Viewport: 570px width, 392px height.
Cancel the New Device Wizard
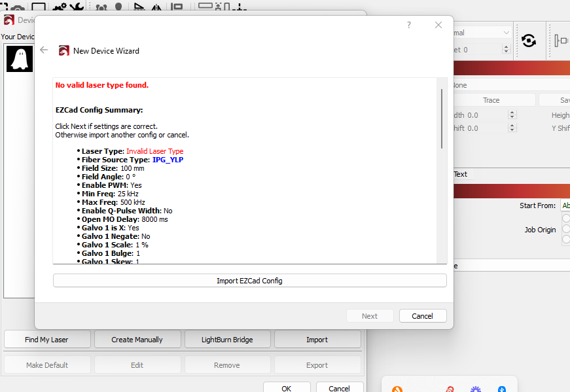click(x=422, y=316)
